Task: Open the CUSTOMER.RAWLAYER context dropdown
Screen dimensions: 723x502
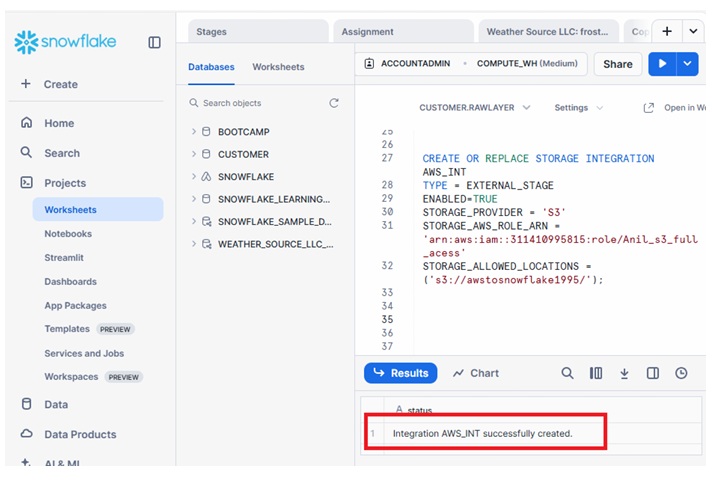Action: click(x=474, y=108)
